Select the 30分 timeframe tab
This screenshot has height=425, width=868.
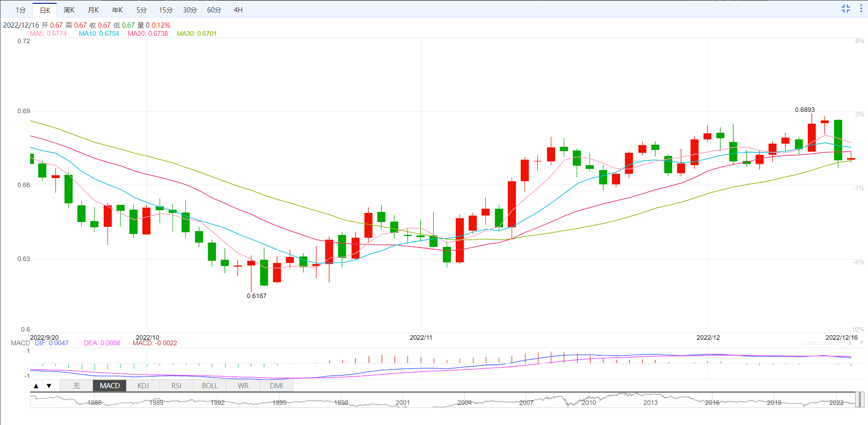190,10
